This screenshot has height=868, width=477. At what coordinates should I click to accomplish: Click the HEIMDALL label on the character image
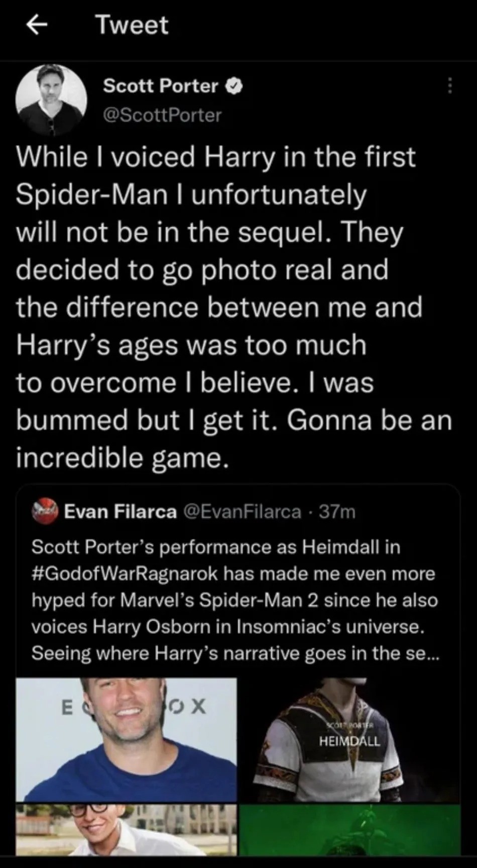(350, 741)
